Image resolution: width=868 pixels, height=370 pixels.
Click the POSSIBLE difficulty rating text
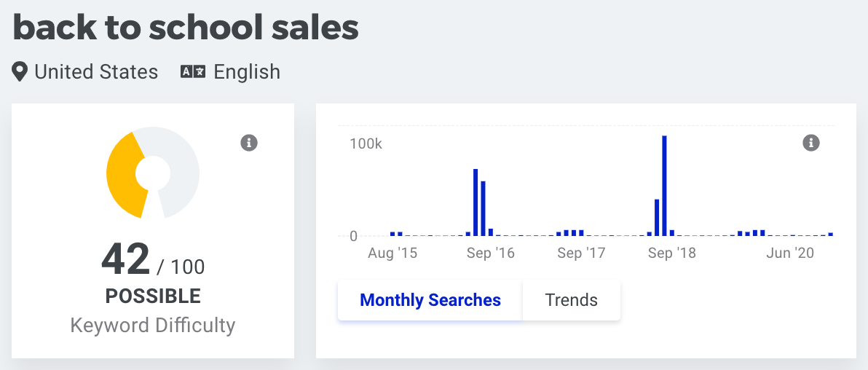point(154,296)
